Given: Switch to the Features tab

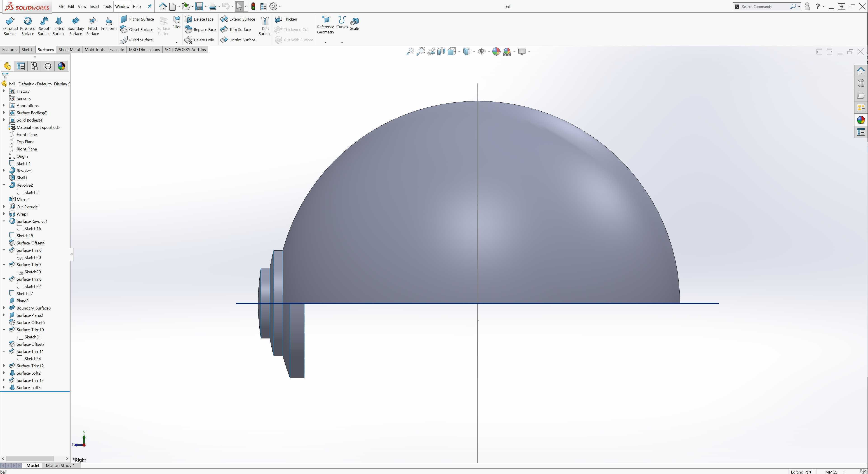Looking at the screenshot, I should (9, 50).
